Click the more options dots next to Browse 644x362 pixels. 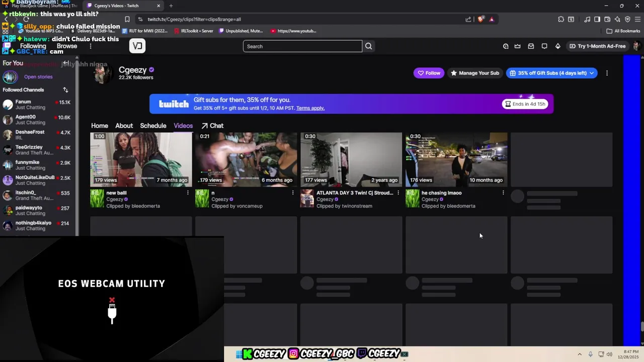coord(91,46)
